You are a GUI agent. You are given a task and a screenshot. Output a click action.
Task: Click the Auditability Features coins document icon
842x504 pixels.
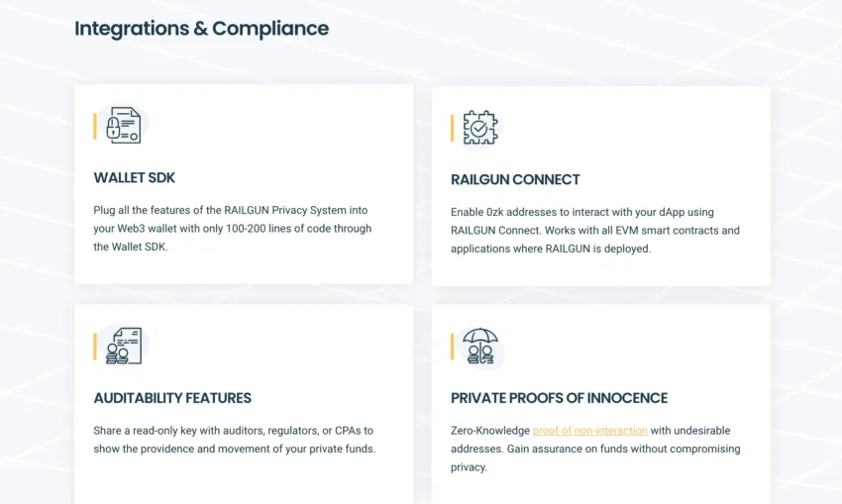pyautogui.click(x=124, y=346)
